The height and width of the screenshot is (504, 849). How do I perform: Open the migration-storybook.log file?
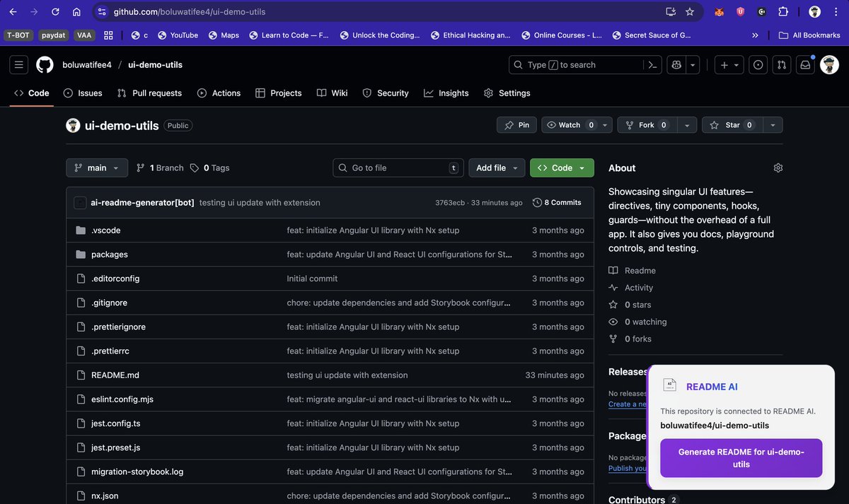(x=137, y=471)
